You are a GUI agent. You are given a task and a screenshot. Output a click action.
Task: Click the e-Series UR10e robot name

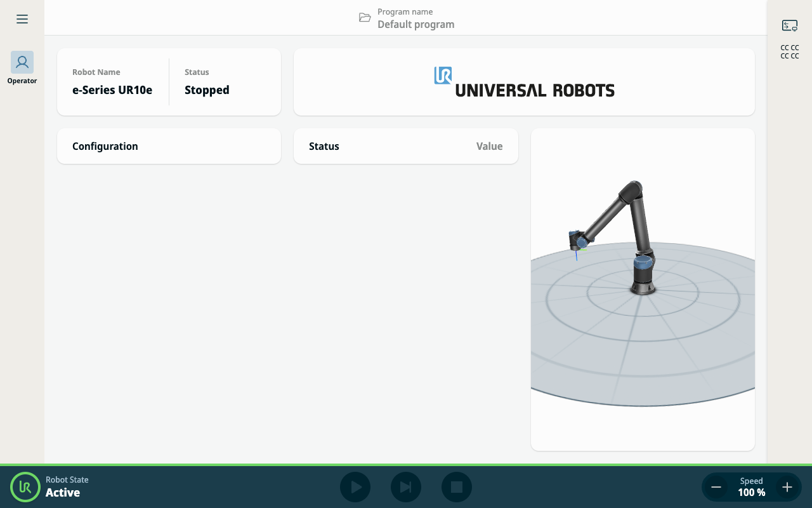click(112, 90)
